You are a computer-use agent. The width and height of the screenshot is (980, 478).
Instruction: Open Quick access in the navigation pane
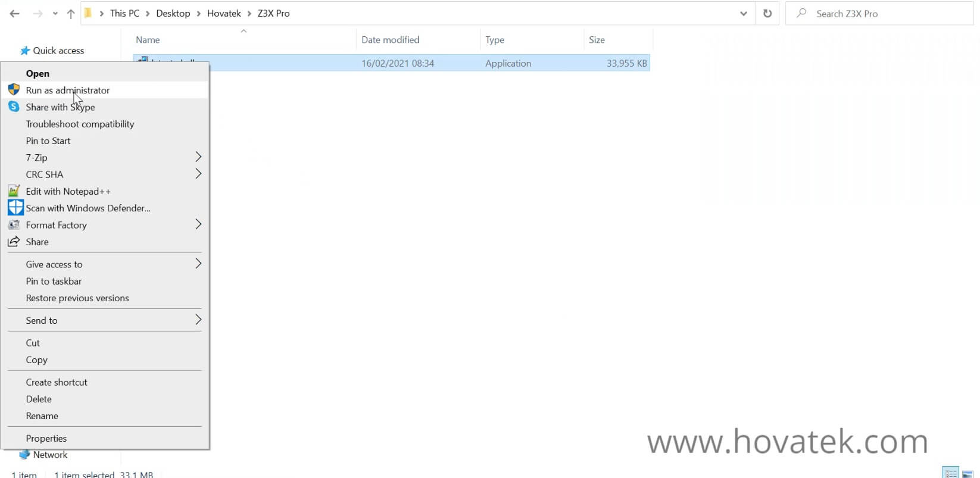[58, 51]
